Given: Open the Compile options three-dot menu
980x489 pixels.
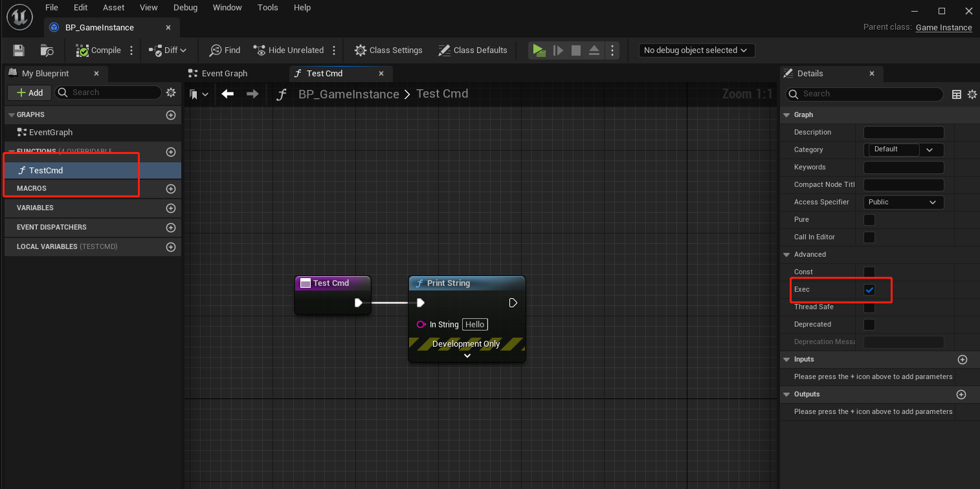Looking at the screenshot, I should pos(132,50).
